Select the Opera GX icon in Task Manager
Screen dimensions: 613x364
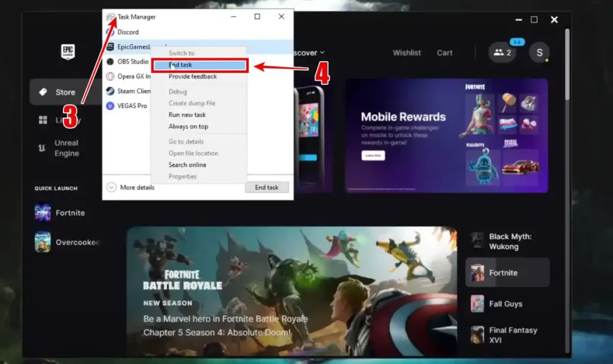point(110,76)
